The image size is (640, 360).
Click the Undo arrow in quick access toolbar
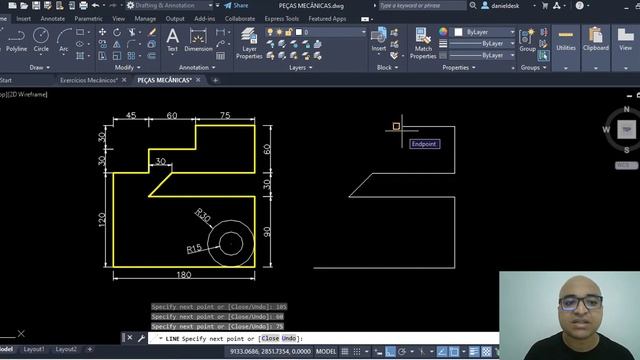coord(96,5)
